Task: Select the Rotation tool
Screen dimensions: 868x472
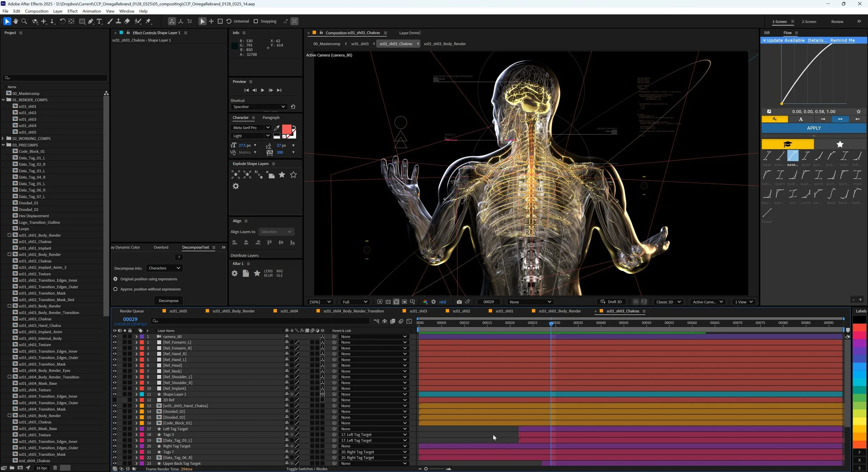Action: pos(62,22)
